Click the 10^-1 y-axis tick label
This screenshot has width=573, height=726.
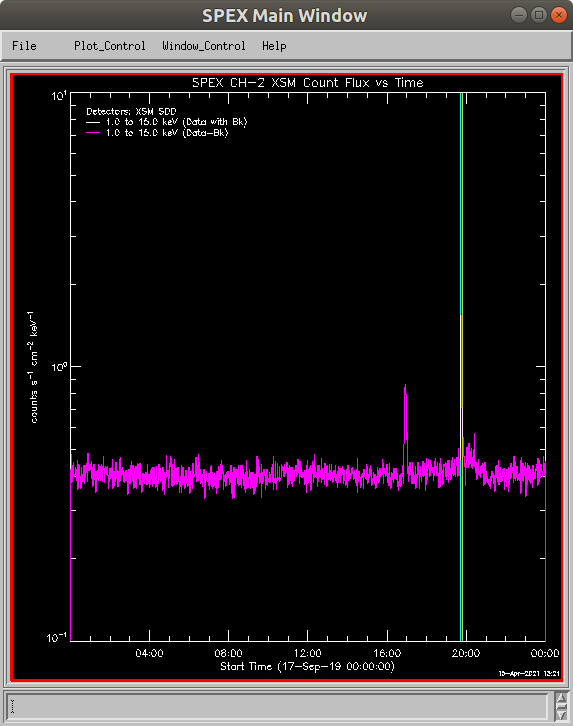coord(56,638)
